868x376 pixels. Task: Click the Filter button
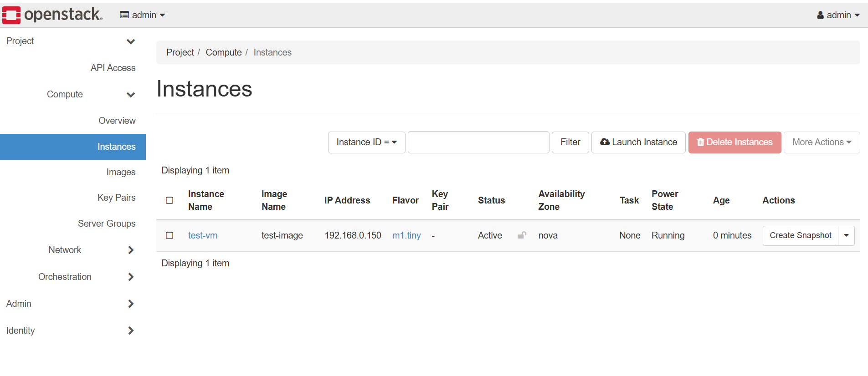(570, 142)
